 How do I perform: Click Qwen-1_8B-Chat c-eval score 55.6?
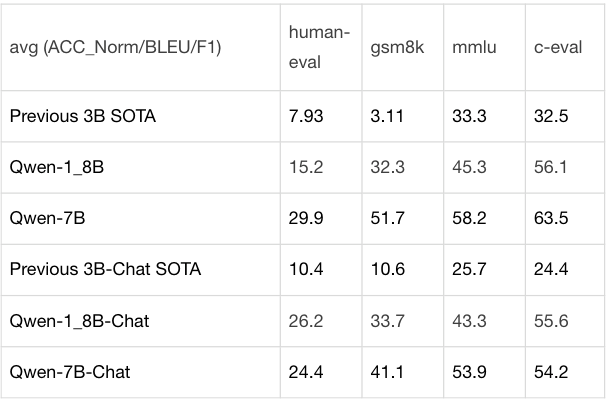551,321
